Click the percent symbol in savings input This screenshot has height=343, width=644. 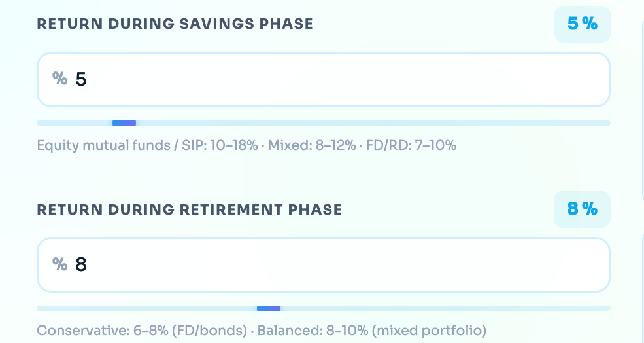coord(60,78)
